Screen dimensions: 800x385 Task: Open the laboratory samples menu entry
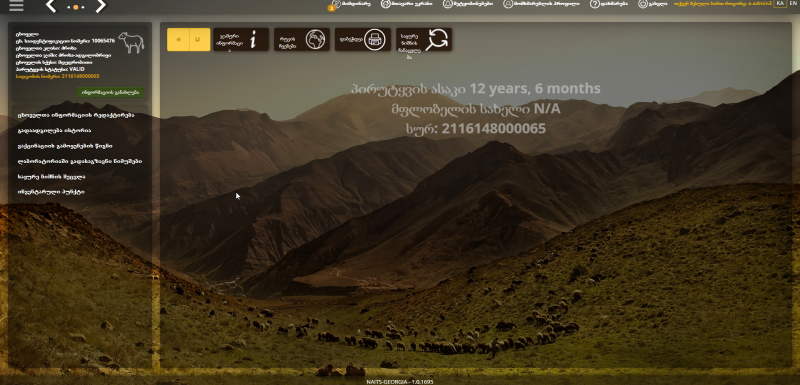(80, 161)
